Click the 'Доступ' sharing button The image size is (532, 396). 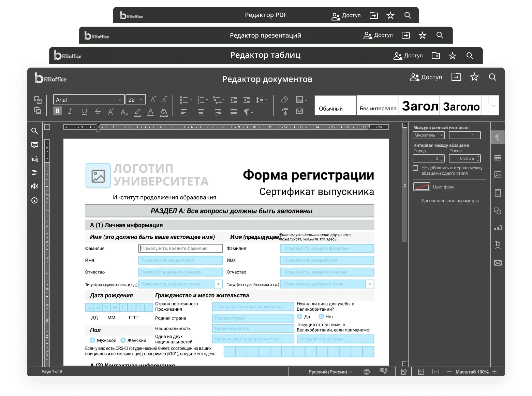click(426, 77)
